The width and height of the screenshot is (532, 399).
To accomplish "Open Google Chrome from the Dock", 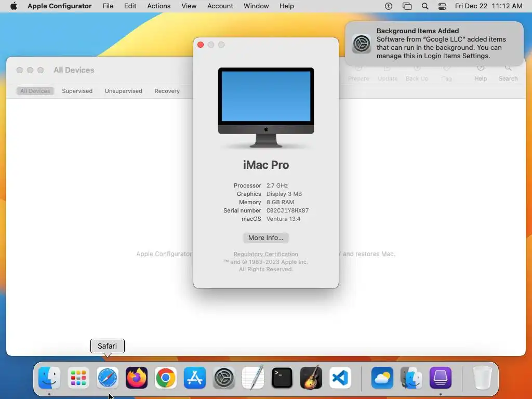I will (166, 378).
